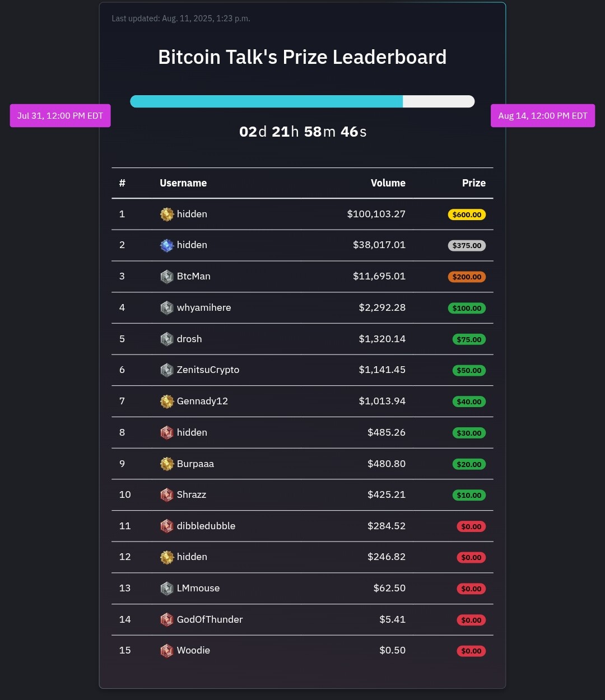The image size is (605, 700).
Task: Select the red badge icon beside Shrazz
Action: pos(167,495)
